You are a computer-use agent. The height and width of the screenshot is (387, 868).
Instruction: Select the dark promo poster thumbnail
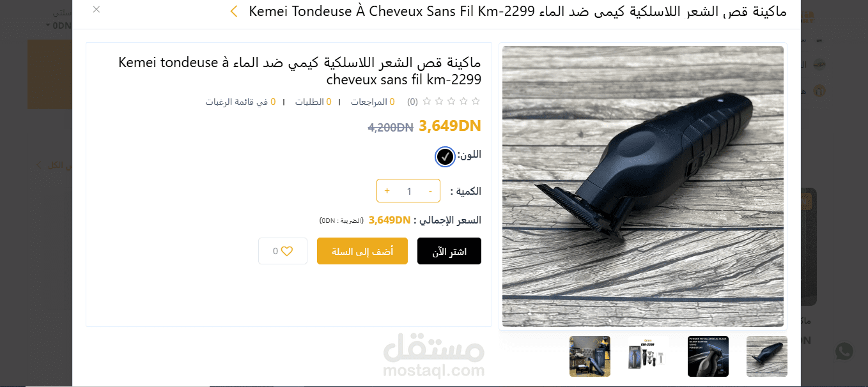click(708, 356)
